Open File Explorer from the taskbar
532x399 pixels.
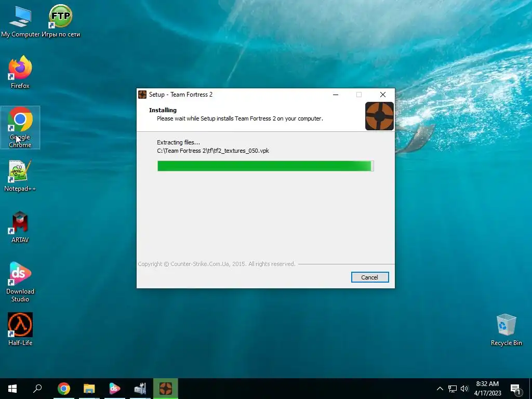click(x=89, y=389)
